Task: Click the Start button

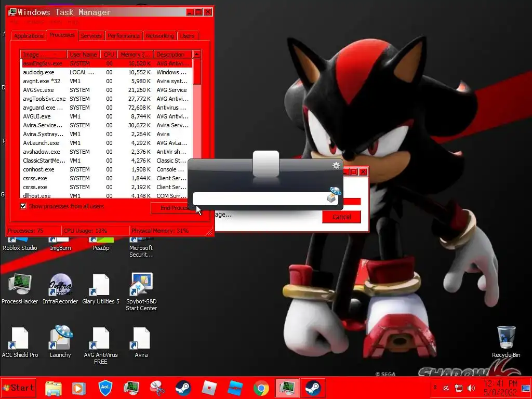Action: [18, 388]
